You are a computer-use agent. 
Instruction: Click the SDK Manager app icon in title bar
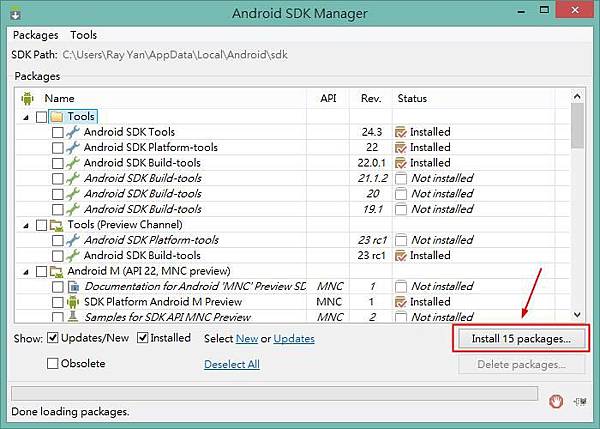pyautogui.click(x=16, y=14)
